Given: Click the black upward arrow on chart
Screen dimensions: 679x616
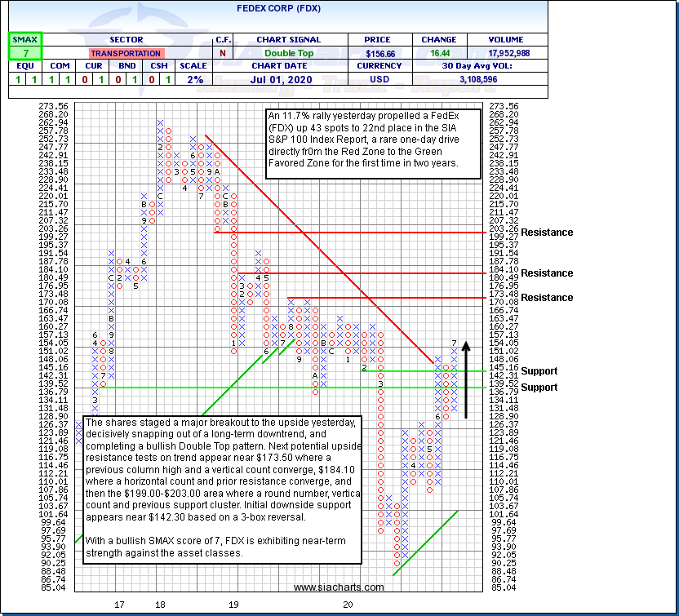Looking at the screenshot, I should (466, 379).
